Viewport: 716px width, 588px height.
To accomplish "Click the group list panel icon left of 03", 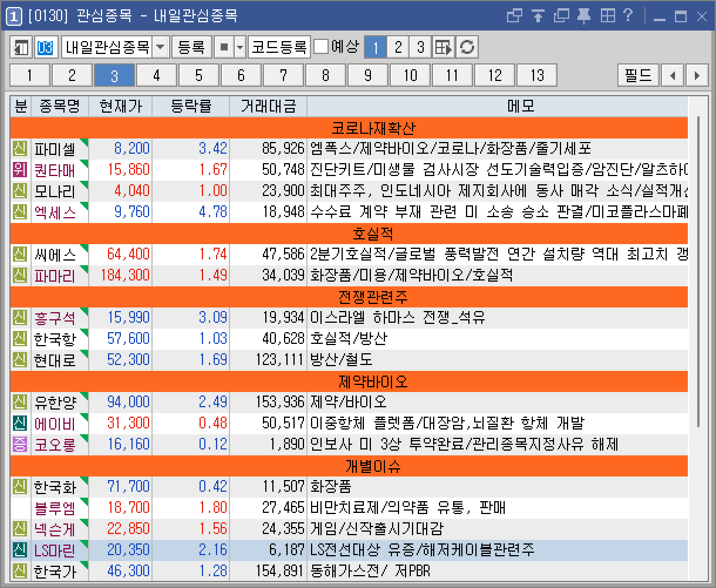I will click(x=22, y=48).
